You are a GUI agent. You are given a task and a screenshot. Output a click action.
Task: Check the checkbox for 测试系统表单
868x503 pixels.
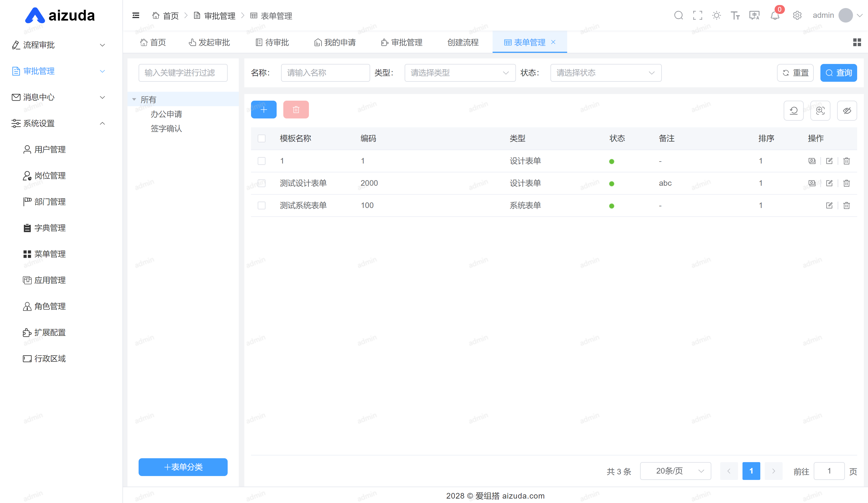click(x=261, y=205)
